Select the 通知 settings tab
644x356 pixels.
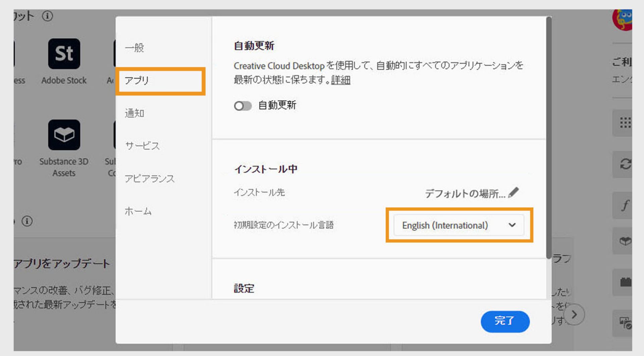tap(135, 113)
